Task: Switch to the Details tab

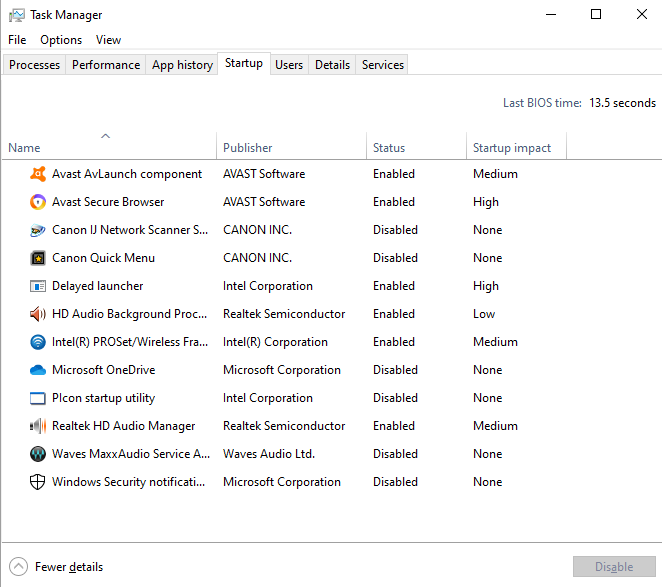Action: 332,65
